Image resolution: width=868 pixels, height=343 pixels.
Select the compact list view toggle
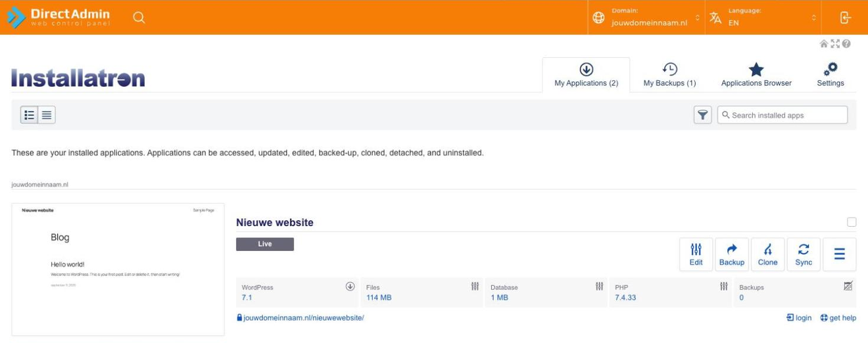[47, 115]
